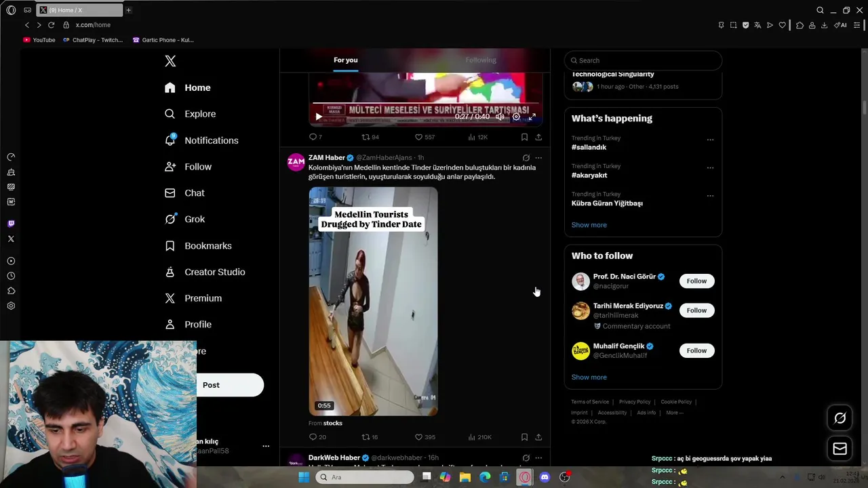Expand the footer More link
Viewport: 868px width, 488px height.
click(675, 413)
